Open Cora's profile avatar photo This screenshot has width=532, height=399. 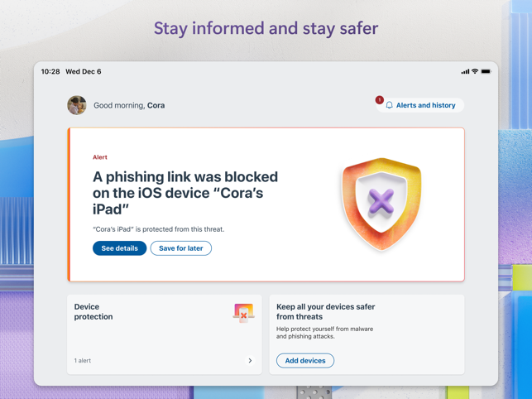pos(77,105)
